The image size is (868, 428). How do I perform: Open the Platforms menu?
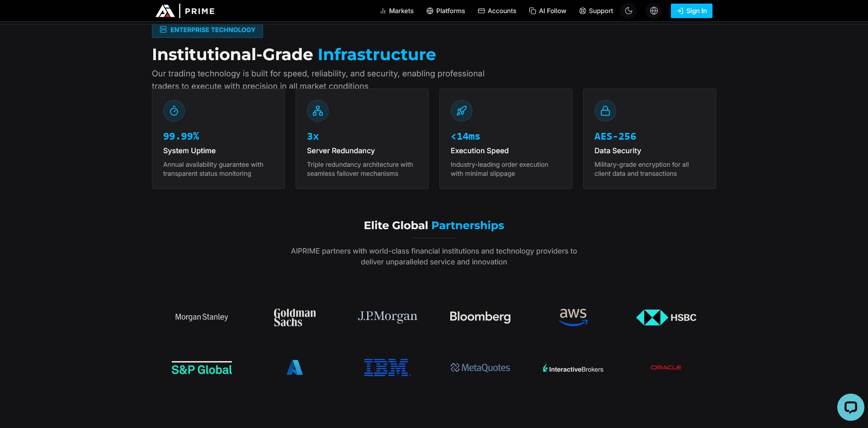[x=446, y=11]
